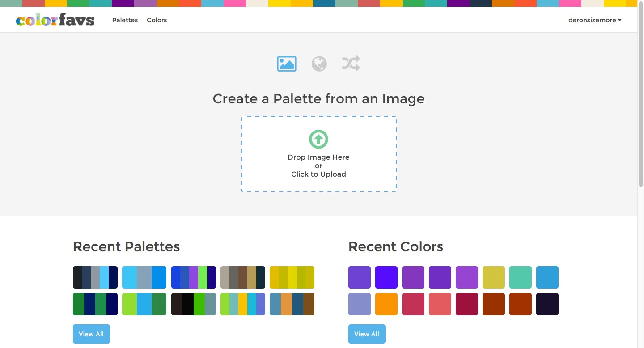Click the dashed image drop zone to upload
Image resolution: width=644 pixels, height=348 pixels.
click(x=318, y=153)
